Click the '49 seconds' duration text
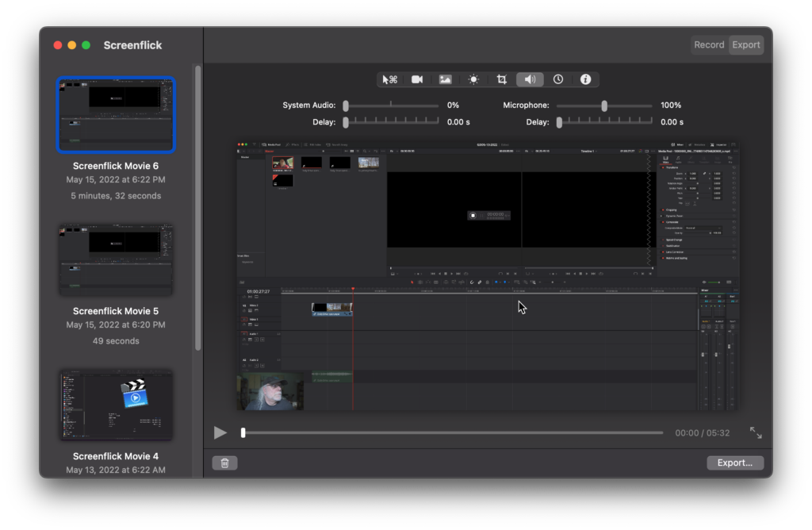 click(x=116, y=341)
